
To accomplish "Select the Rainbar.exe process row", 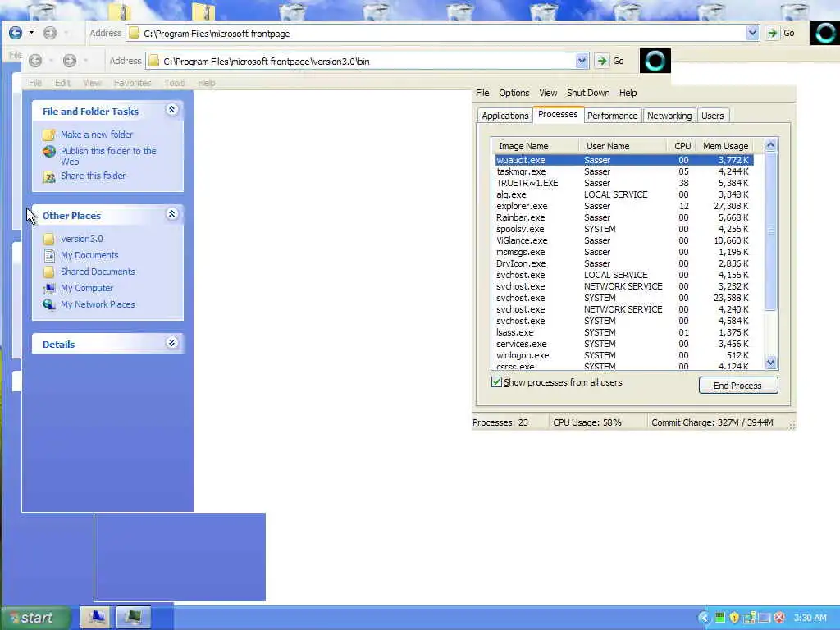I will click(624, 217).
